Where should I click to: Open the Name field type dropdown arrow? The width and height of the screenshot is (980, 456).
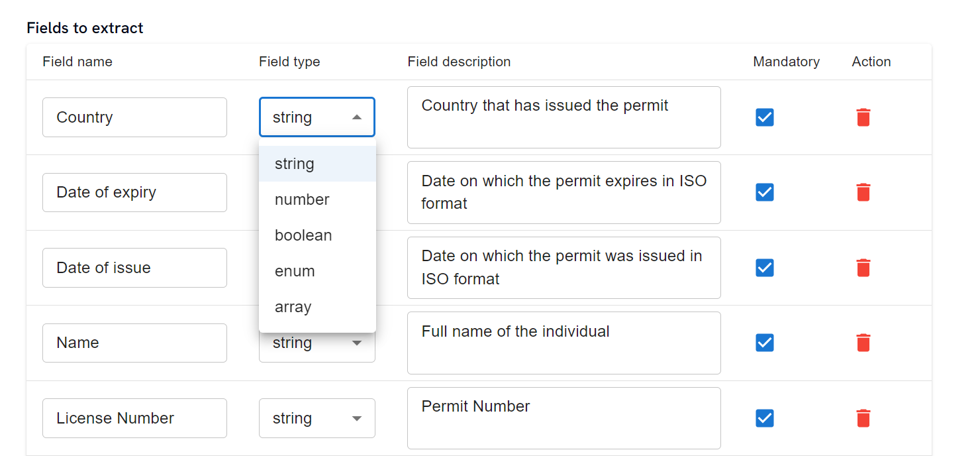coord(357,343)
